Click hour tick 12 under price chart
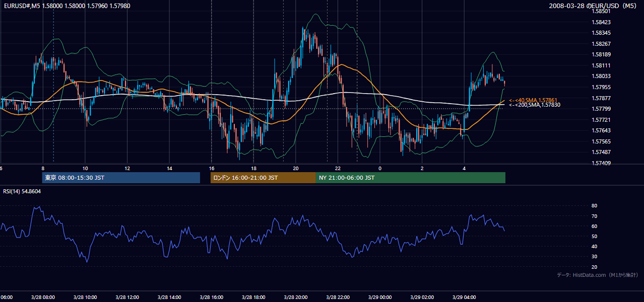 tap(127, 168)
